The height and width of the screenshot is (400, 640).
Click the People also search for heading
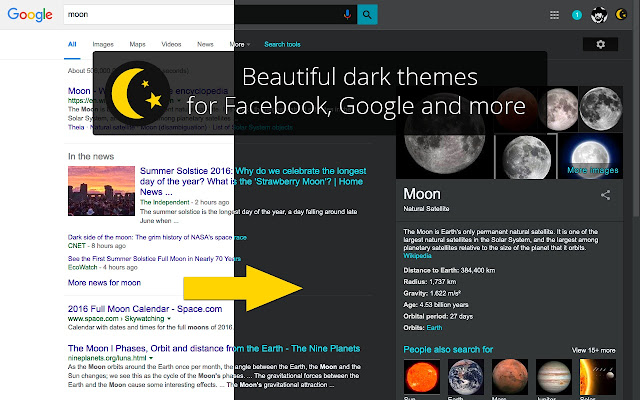[448, 349]
